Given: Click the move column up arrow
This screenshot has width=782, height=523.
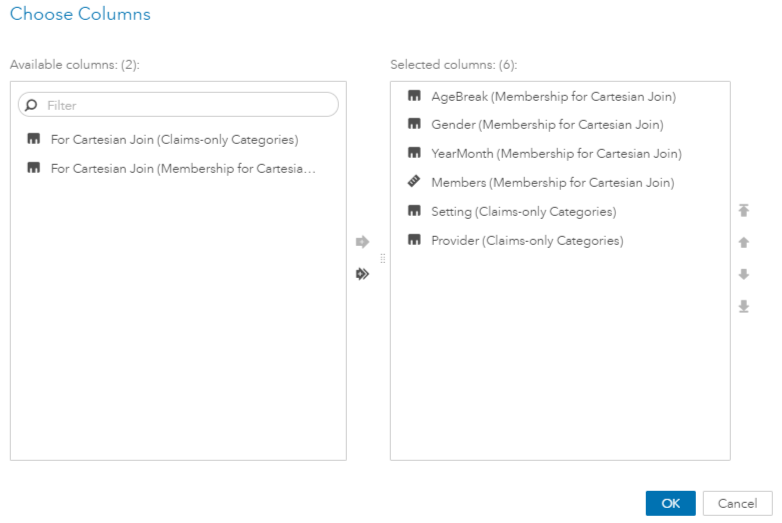Looking at the screenshot, I should coord(743,242).
